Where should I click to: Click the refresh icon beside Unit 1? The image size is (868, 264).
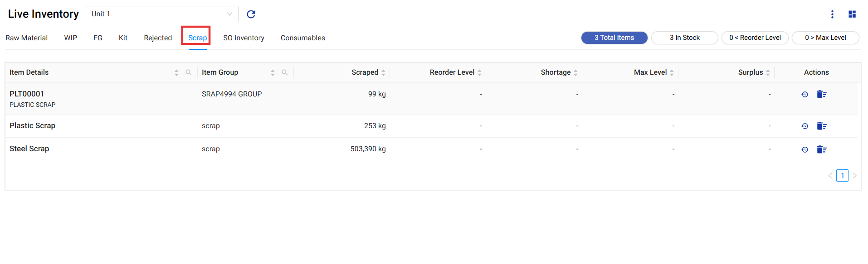pyautogui.click(x=251, y=14)
